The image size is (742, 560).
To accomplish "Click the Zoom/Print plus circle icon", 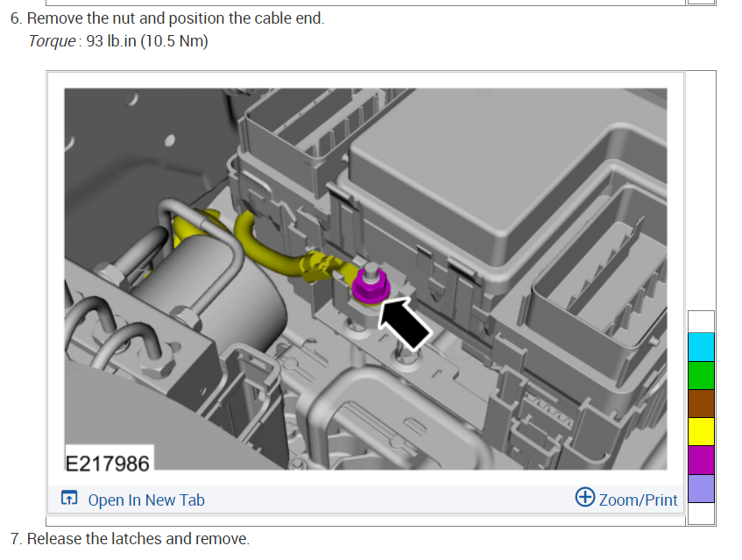I will (585, 497).
